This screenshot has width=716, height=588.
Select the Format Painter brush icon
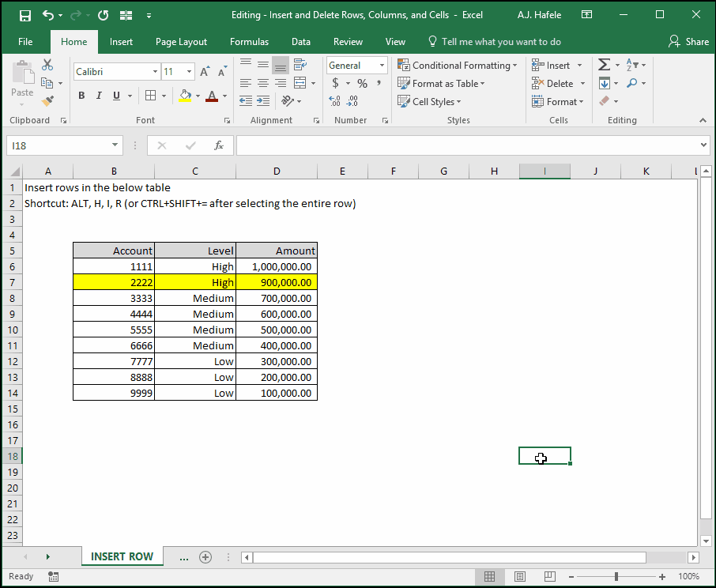pos(47,101)
